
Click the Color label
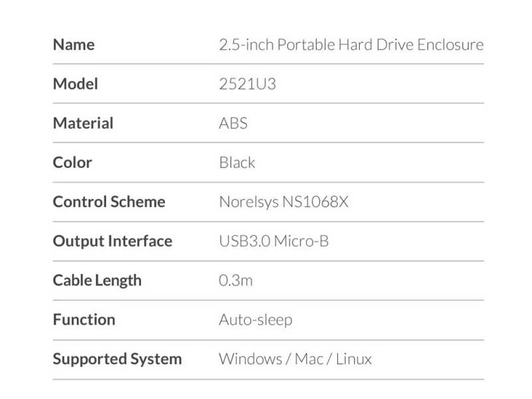point(72,162)
